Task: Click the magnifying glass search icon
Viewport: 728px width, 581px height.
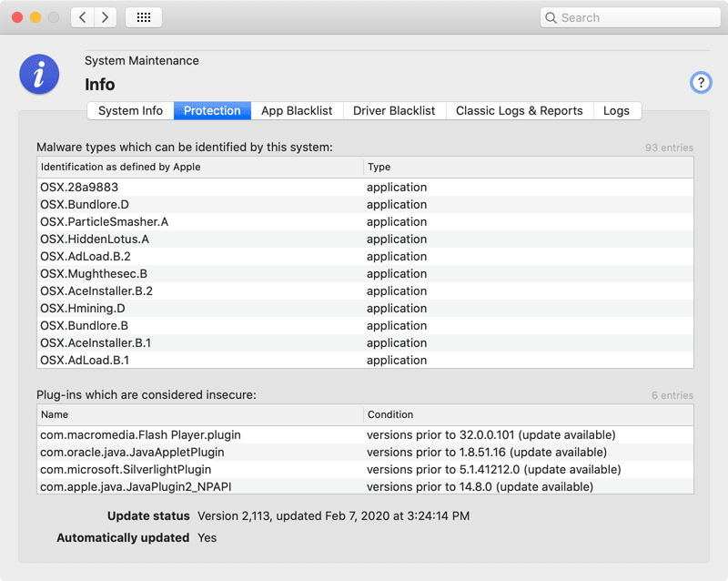Action: [551, 17]
